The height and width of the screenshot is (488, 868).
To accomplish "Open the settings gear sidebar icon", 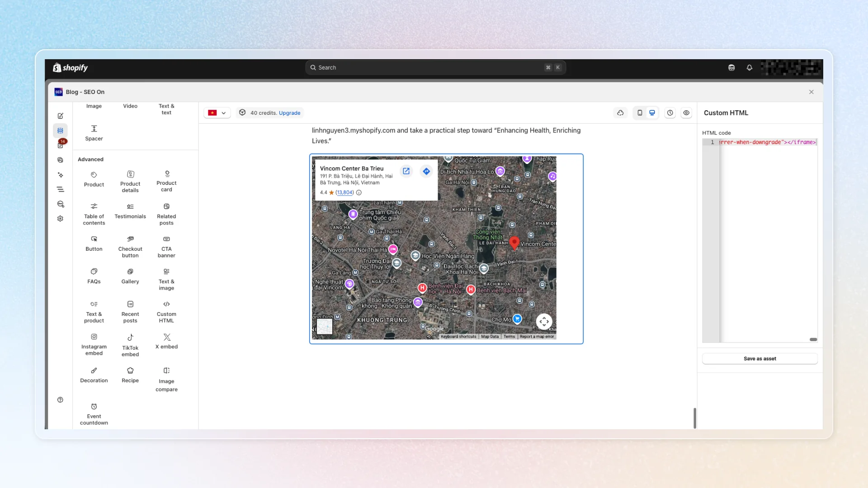I will click(x=61, y=219).
